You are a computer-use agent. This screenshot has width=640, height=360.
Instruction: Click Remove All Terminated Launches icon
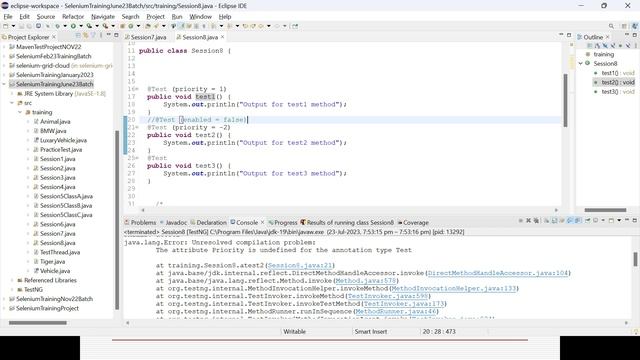[x=536, y=220]
